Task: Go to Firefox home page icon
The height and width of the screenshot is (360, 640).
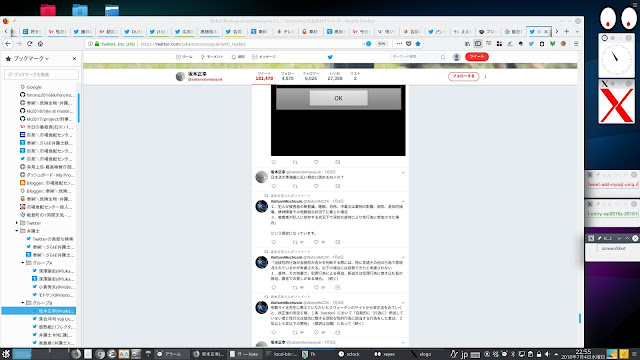Action: (40, 44)
